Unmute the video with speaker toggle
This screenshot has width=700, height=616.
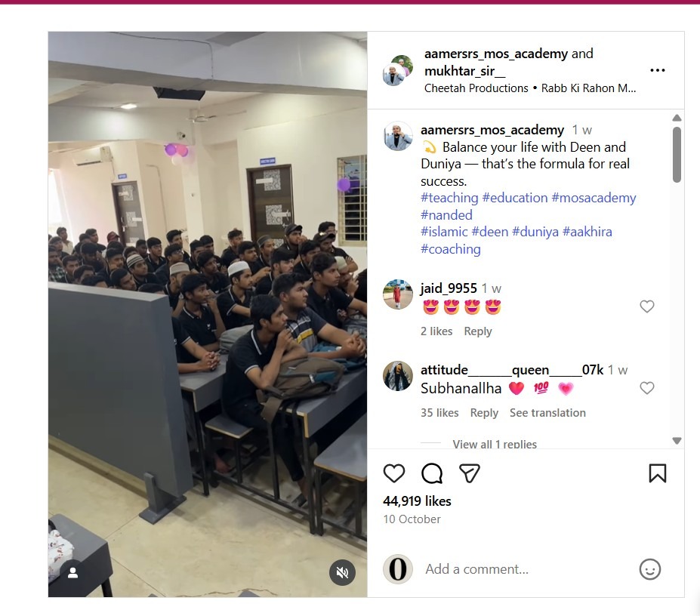pos(342,573)
